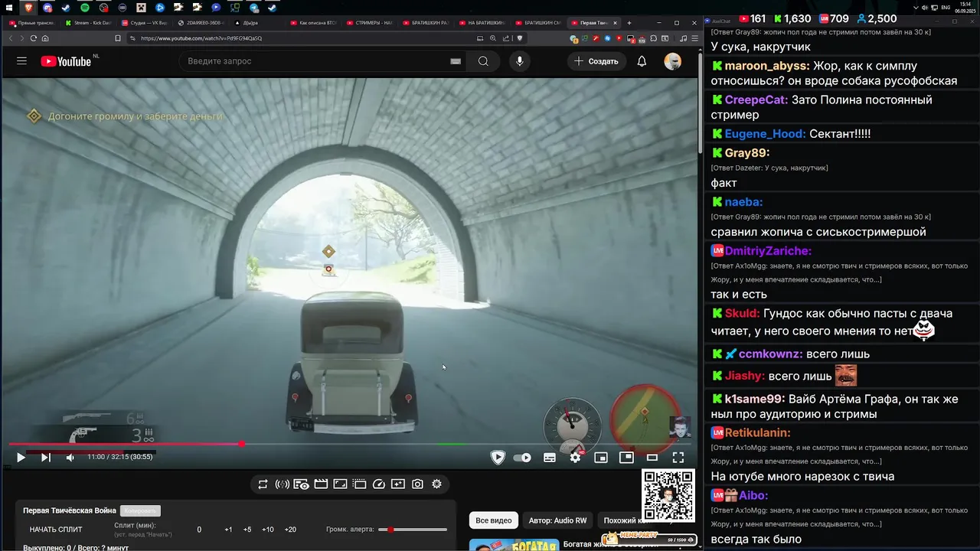Image resolution: width=980 pixels, height=551 pixels.
Task: Switch to the Студия — VK Видео tab
Action: (145, 23)
